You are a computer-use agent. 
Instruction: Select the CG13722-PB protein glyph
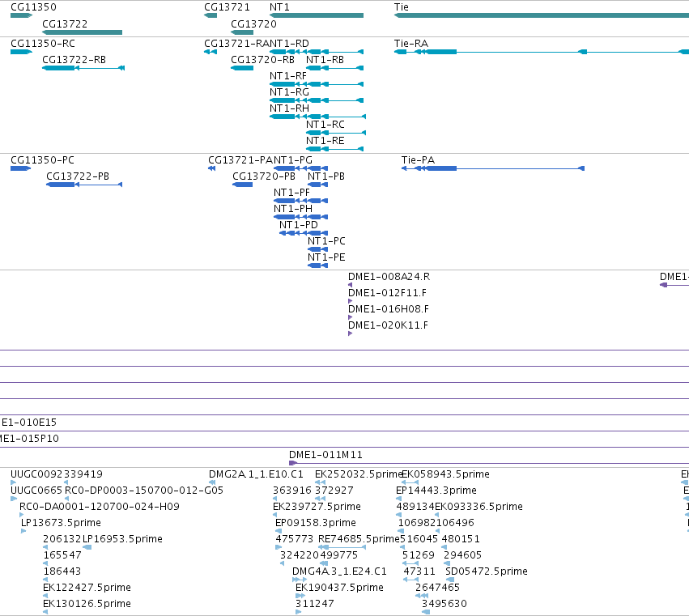(84, 185)
